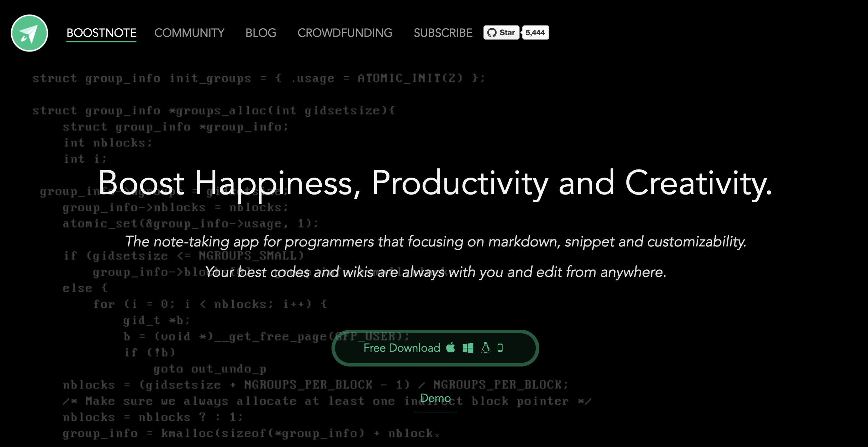Open the 5,444 stargazers count

(x=535, y=33)
